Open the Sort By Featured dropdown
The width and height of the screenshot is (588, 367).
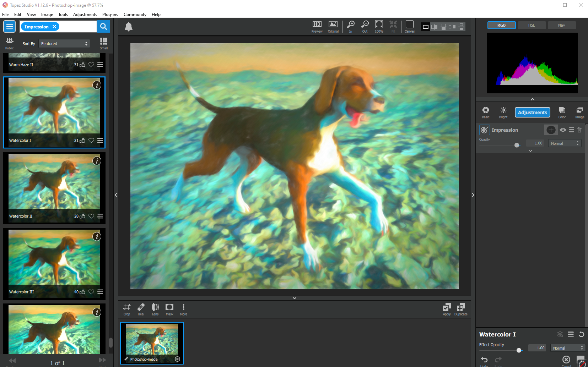pyautogui.click(x=64, y=44)
